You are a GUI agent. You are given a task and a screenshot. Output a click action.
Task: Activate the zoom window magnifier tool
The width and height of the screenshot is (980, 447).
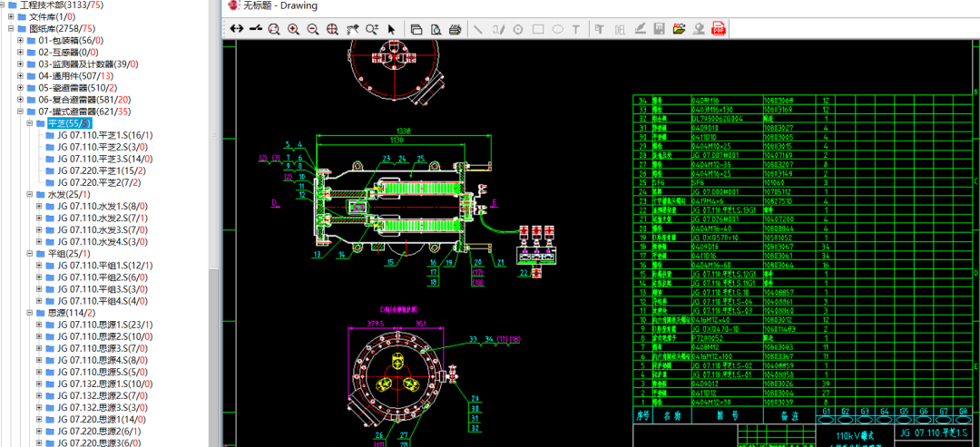tap(274, 29)
